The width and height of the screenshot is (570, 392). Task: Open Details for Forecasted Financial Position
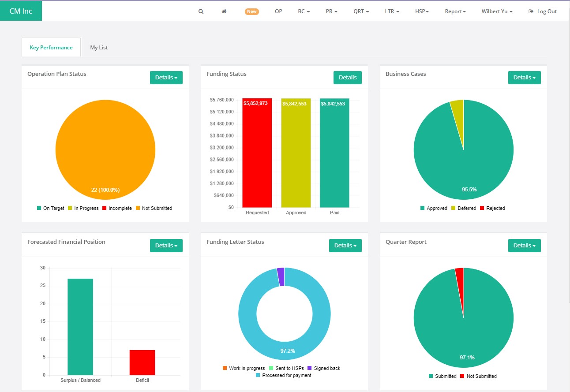[x=166, y=246]
